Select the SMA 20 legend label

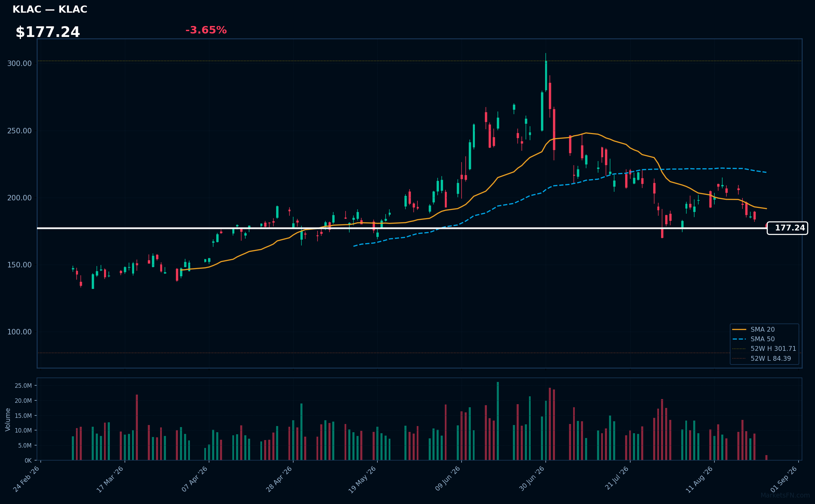click(763, 329)
